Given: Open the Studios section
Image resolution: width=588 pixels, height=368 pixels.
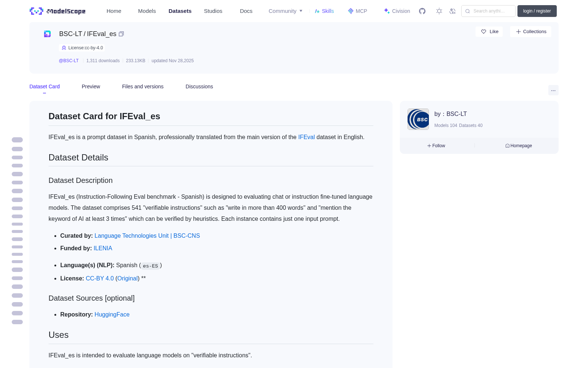Looking at the screenshot, I should pyautogui.click(x=213, y=11).
